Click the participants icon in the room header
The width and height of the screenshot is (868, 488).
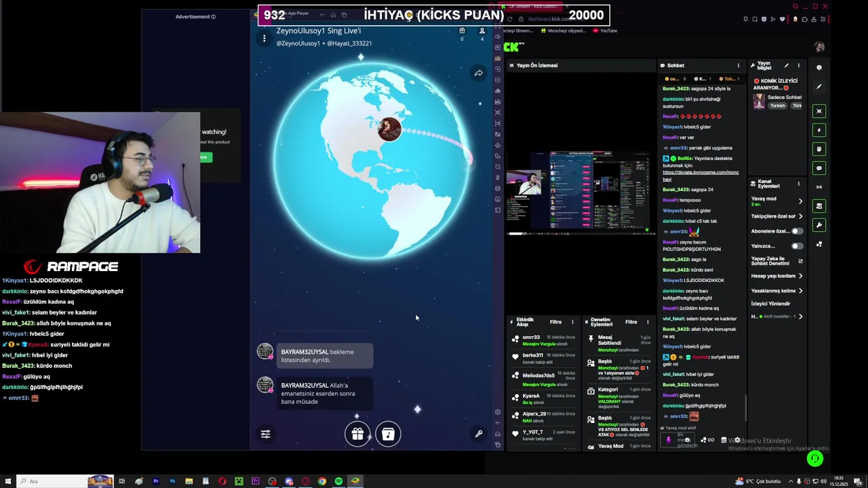(x=482, y=31)
